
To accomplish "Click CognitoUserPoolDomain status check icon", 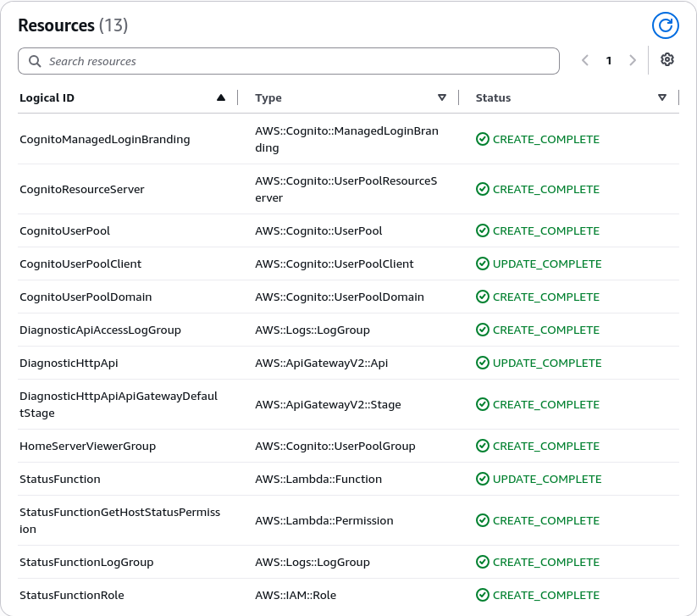I will 482,297.
